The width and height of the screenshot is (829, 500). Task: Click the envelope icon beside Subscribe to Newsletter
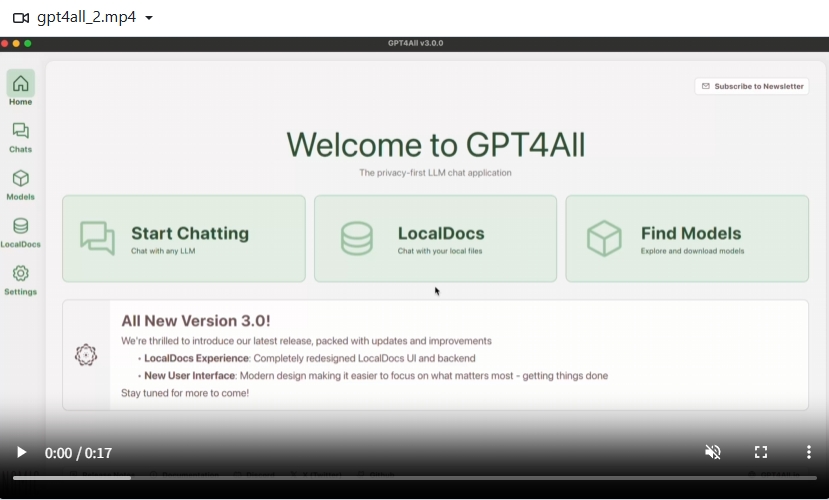pos(705,86)
